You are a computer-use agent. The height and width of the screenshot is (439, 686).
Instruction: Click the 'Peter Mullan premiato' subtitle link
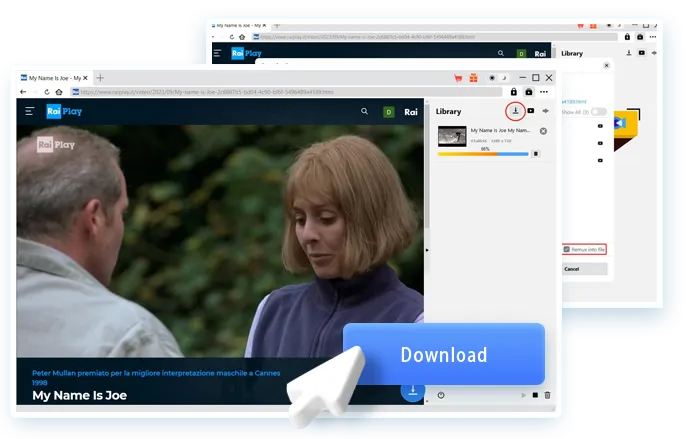(x=156, y=377)
